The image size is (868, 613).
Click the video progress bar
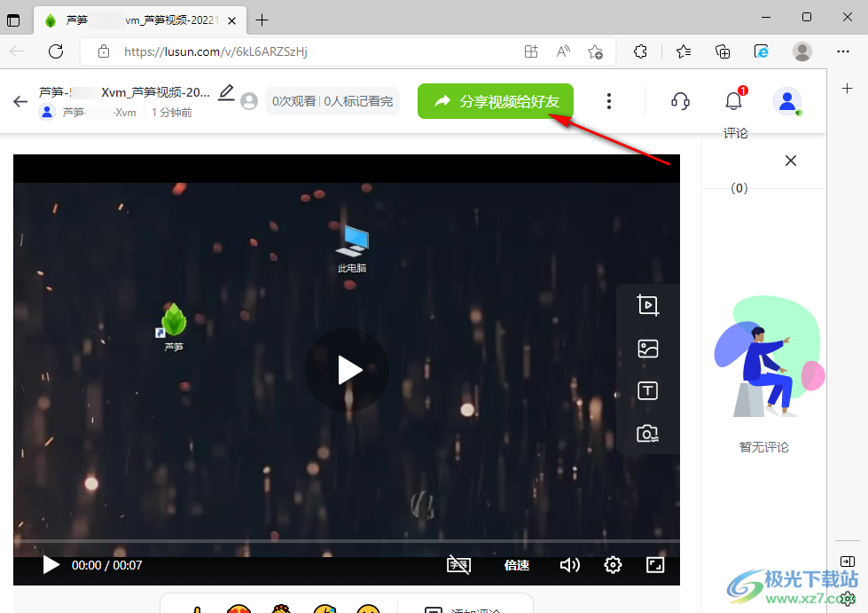[347, 540]
